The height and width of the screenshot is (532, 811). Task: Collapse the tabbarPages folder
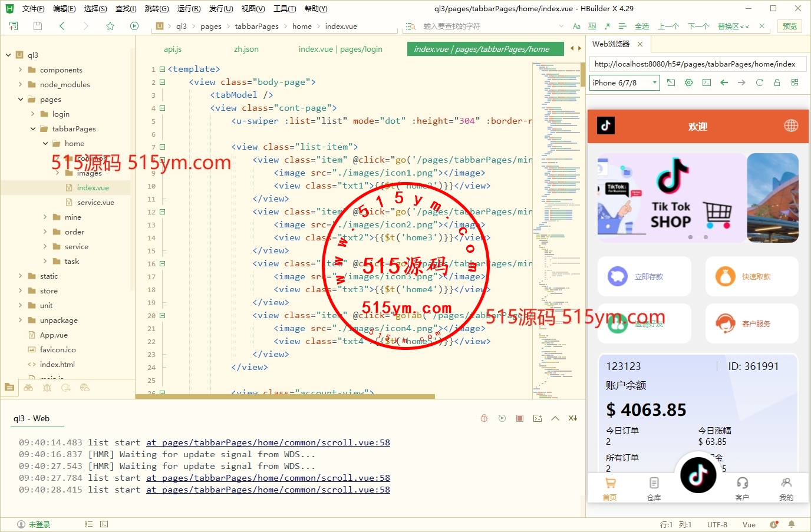33,128
